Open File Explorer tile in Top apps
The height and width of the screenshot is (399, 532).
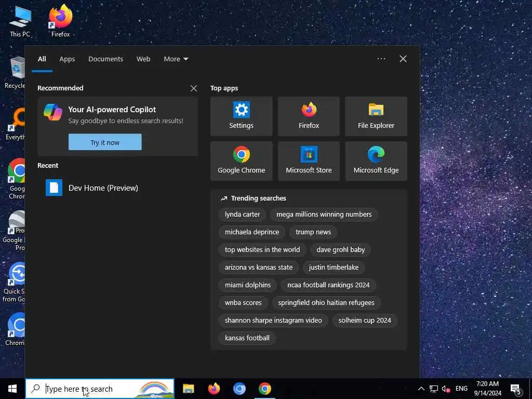tap(376, 116)
